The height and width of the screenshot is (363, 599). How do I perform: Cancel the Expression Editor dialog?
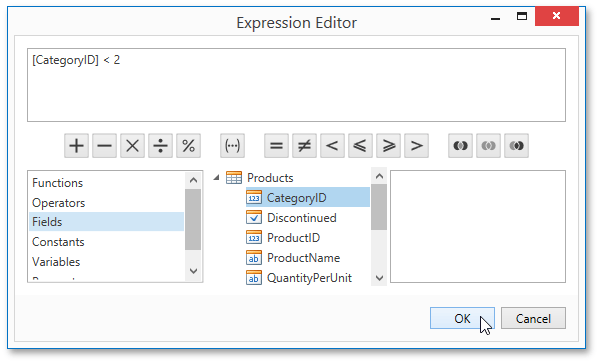pyautogui.click(x=533, y=318)
